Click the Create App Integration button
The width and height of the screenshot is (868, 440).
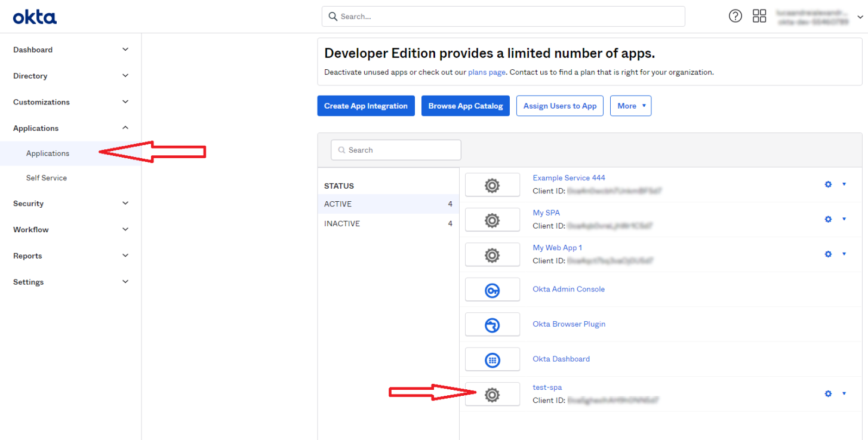point(365,106)
